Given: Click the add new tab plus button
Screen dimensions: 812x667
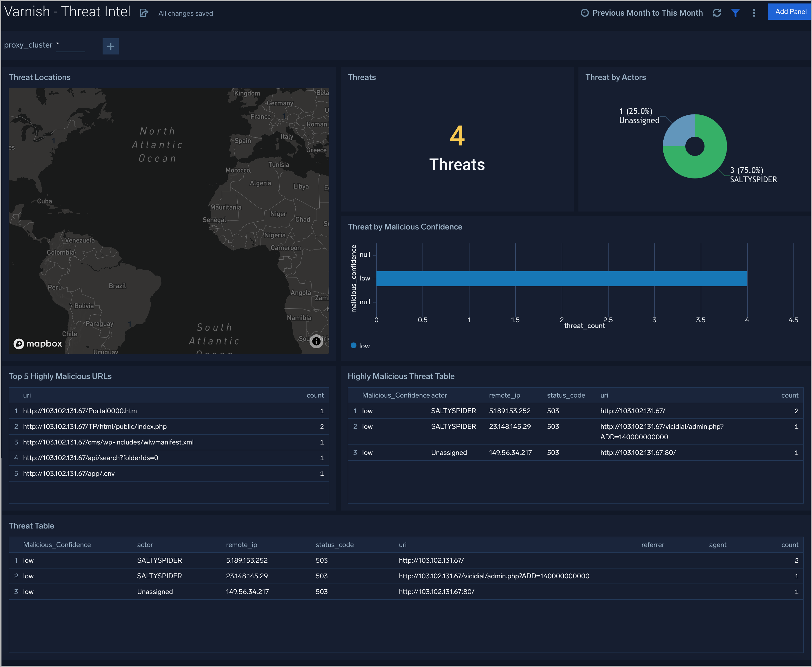Looking at the screenshot, I should 110,46.
